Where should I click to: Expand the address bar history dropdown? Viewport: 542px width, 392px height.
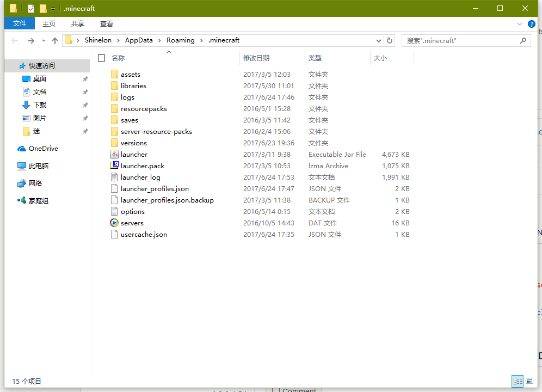pos(379,41)
